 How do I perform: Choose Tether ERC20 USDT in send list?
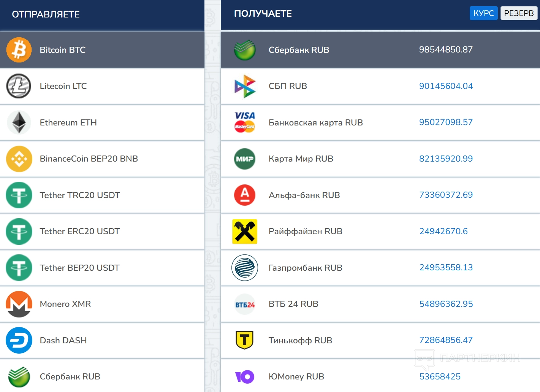click(80, 232)
